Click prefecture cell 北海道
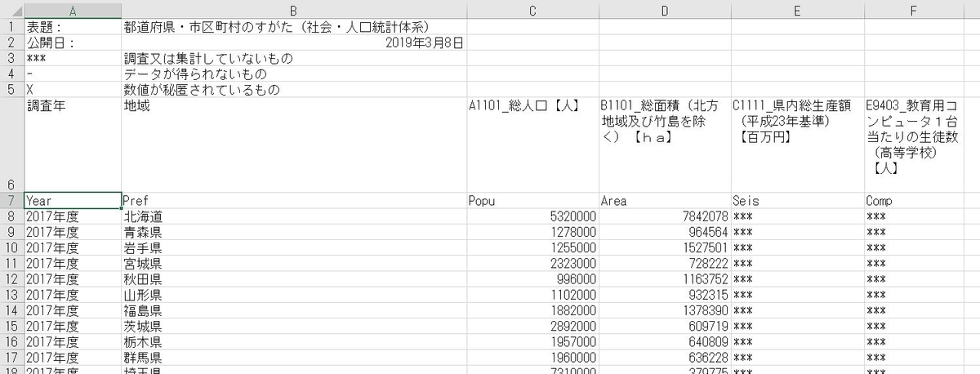Screen dimensions: 980x374 click(x=294, y=217)
